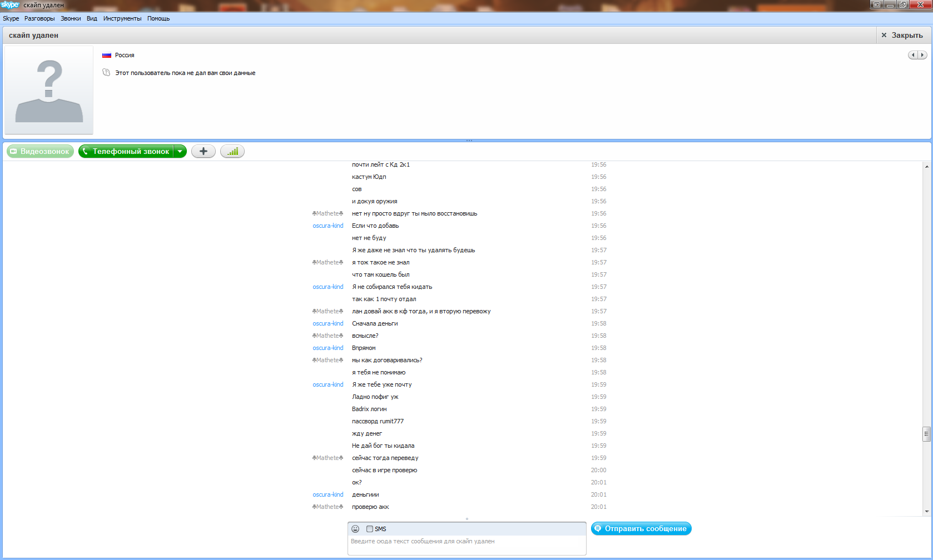The image size is (933, 560).
Task: Click Отправить сообщение button
Action: [x=641, y=528]
